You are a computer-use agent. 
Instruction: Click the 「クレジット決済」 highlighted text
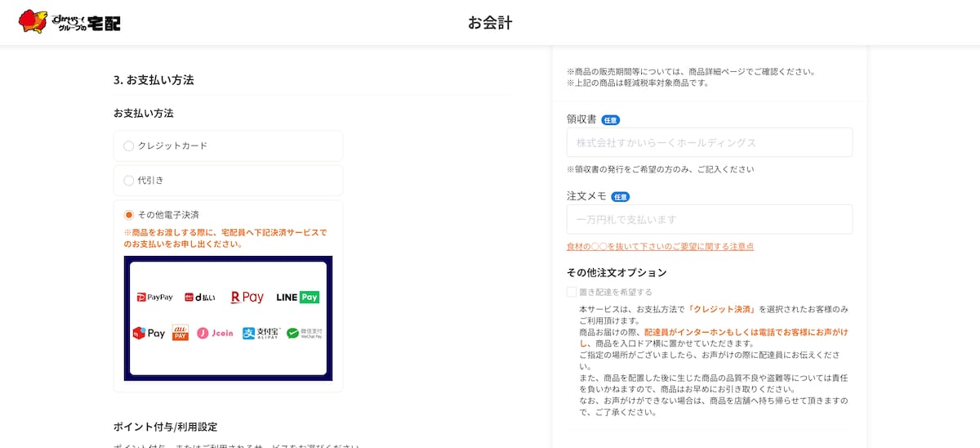[x=721, y=310]
